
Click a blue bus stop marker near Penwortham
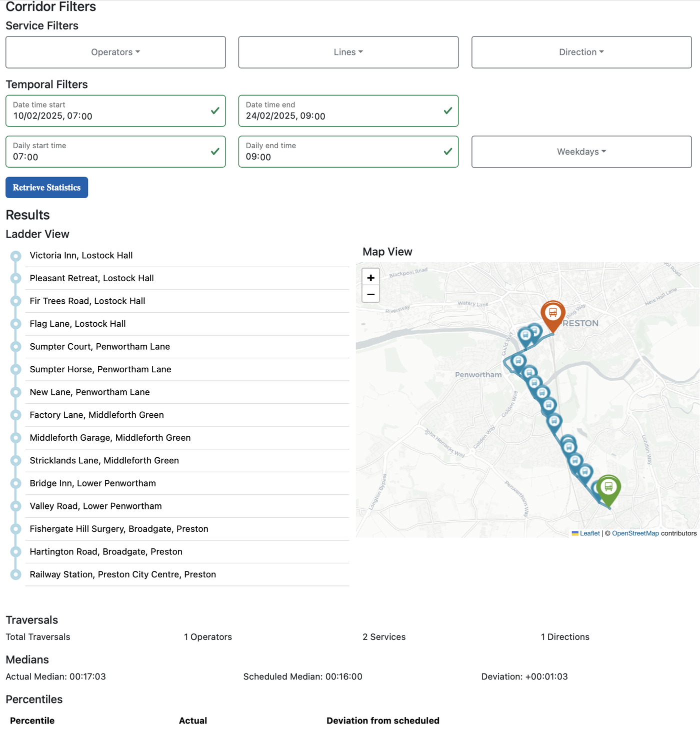click(x=518, y=361)
